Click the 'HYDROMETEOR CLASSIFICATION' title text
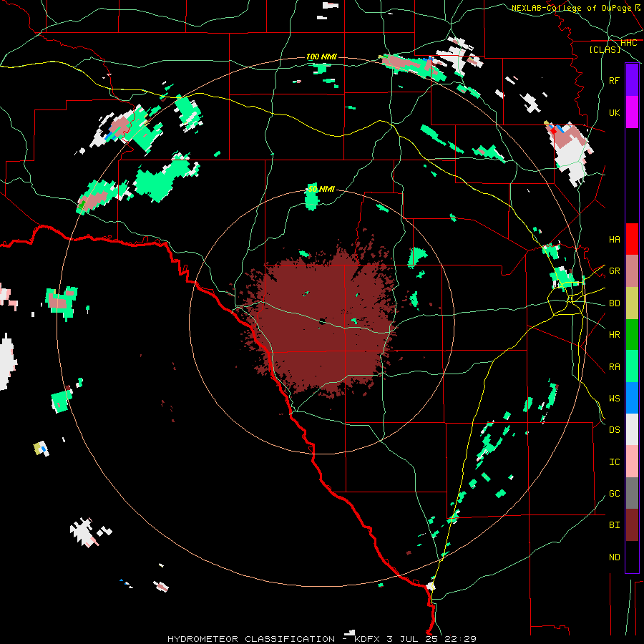This screenshot has width=644, height=644. tap(251, 639)
